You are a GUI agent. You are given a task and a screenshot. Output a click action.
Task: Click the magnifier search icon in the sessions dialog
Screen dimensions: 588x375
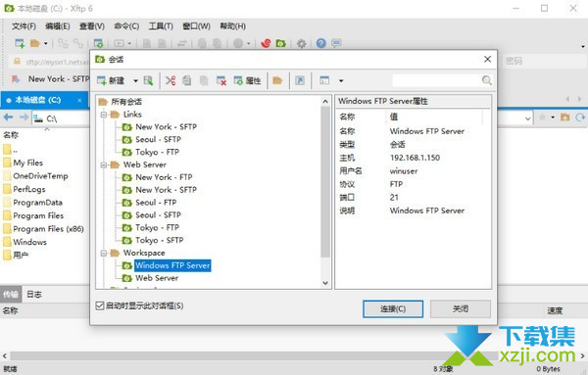(x=487, y=80)
